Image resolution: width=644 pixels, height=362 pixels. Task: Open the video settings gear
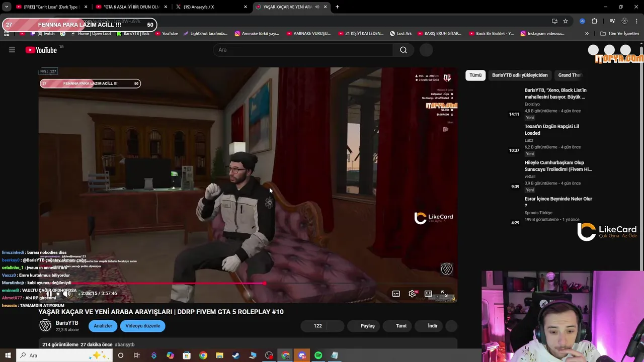[x=412, y=294]
